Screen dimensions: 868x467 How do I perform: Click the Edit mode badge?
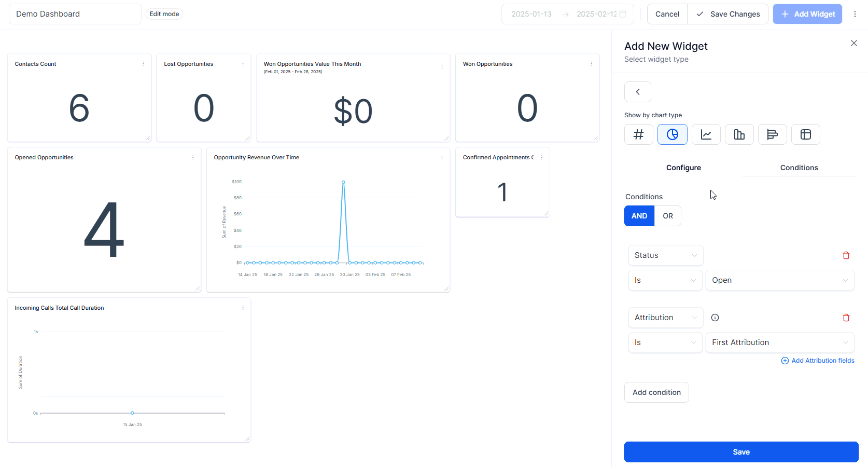coord(164,14)
